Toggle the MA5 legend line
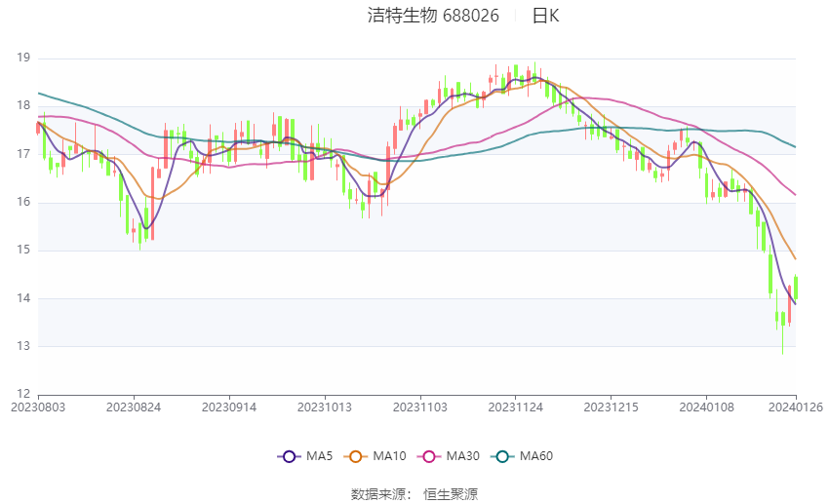829x504 pixels. (x=305, y=456)
